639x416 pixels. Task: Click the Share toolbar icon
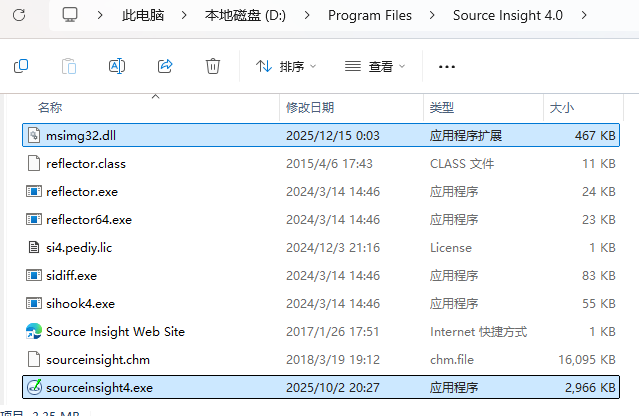coord(165,66)
